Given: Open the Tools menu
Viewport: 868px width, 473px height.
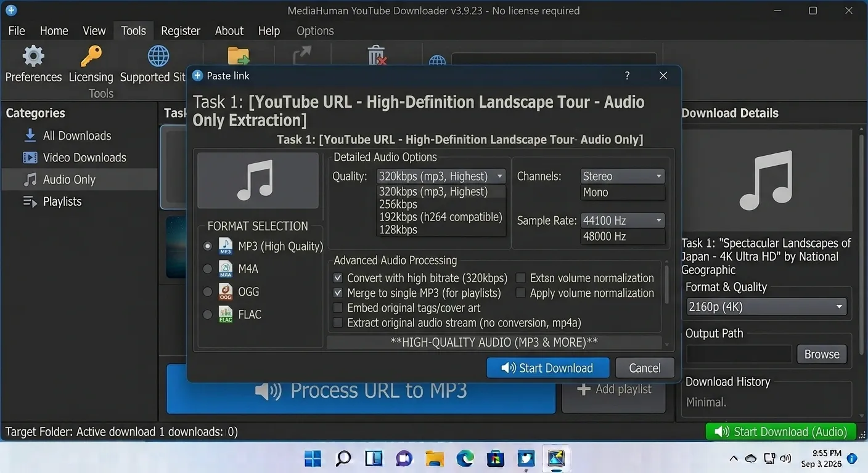Looking at the screenshot, I should (133, 31).
